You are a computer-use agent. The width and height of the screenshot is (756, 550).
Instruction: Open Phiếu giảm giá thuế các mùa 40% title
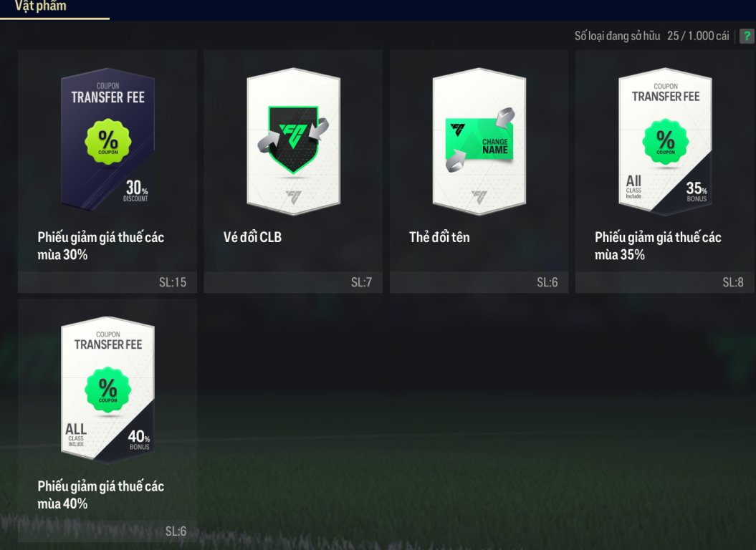pos(101,495)
